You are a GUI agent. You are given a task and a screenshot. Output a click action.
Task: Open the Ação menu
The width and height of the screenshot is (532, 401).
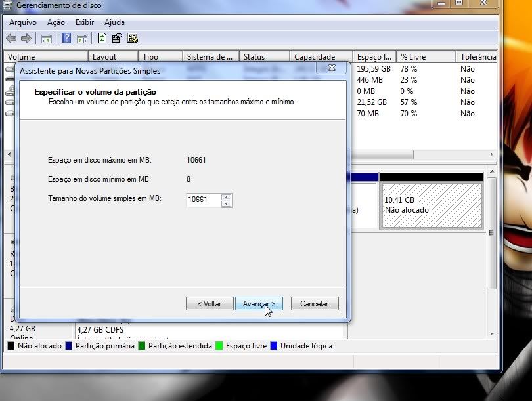[x=56, y=22]
